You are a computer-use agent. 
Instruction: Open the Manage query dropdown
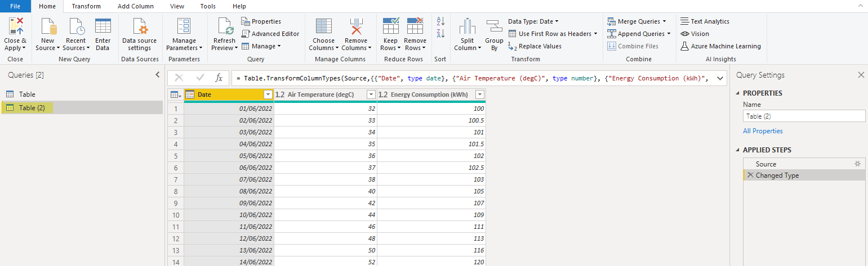coord(261,46)
